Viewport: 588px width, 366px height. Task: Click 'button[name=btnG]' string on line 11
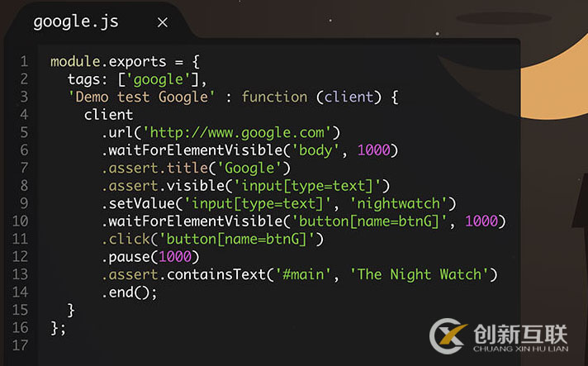click(x=237, y=239)
